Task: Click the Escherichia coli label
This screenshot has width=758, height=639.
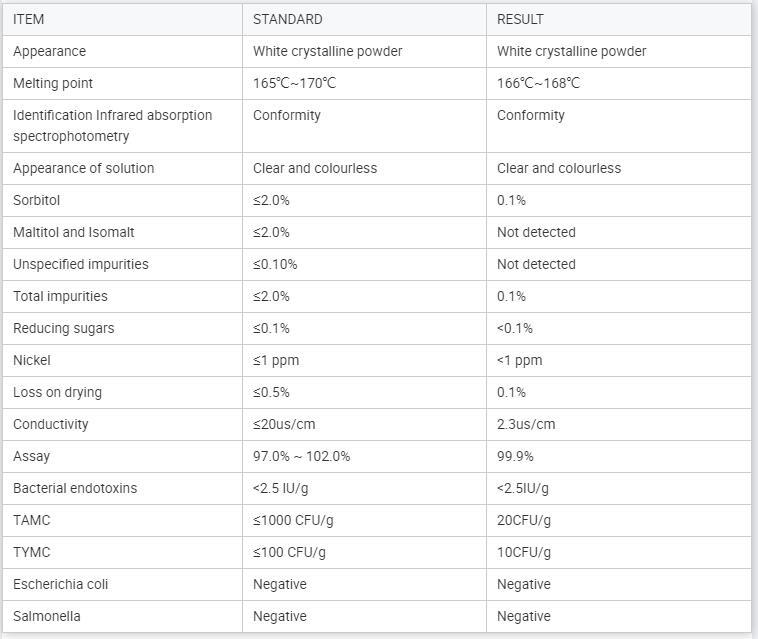Action: (x=60, y=584)
